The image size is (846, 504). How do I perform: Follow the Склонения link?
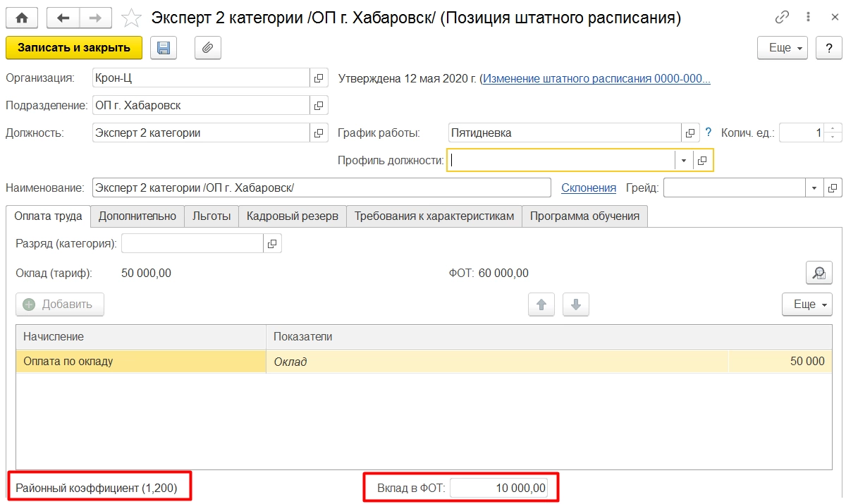coord(589,188)
